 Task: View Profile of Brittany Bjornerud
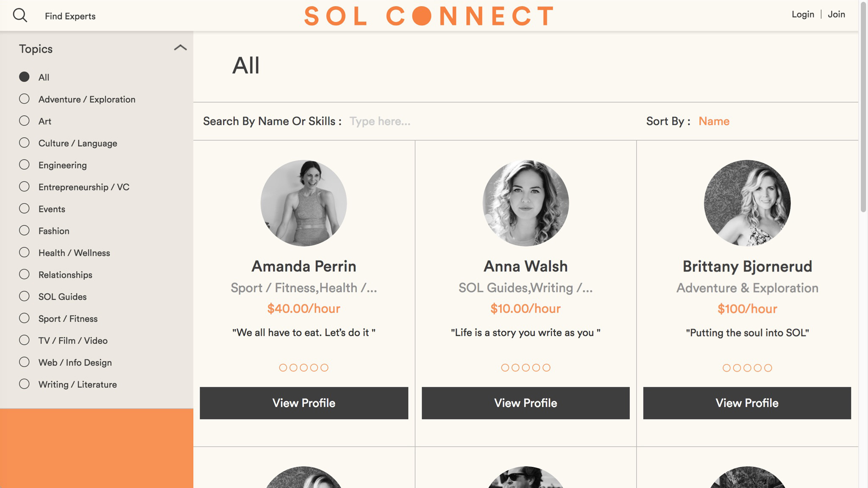747,403
